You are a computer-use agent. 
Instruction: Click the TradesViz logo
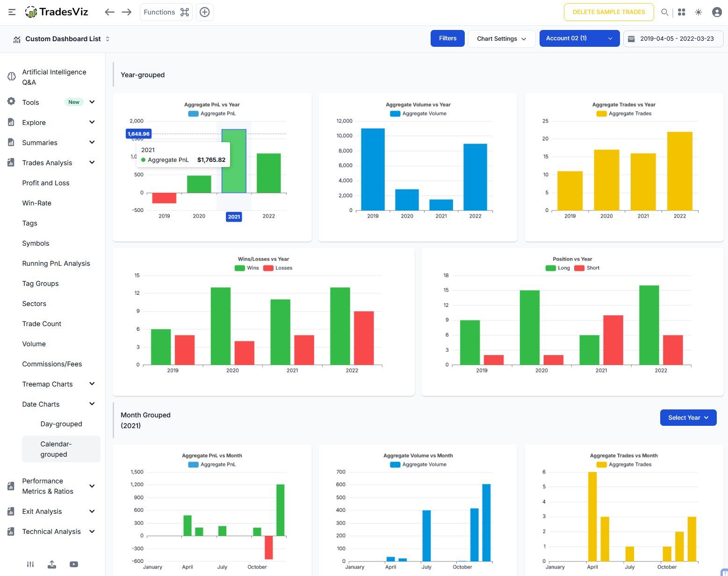(57, 12)
